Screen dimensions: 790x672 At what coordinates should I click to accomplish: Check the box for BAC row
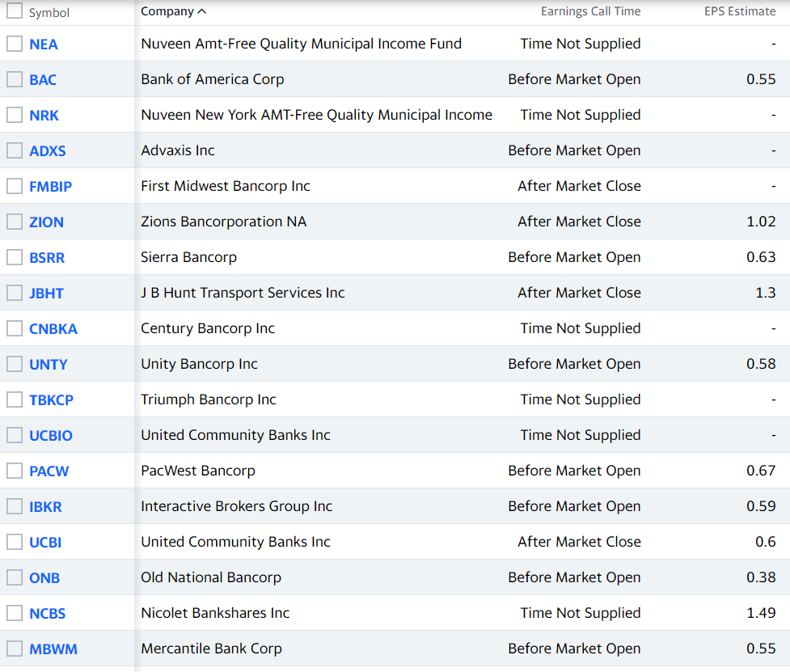[x=15, y=79]
